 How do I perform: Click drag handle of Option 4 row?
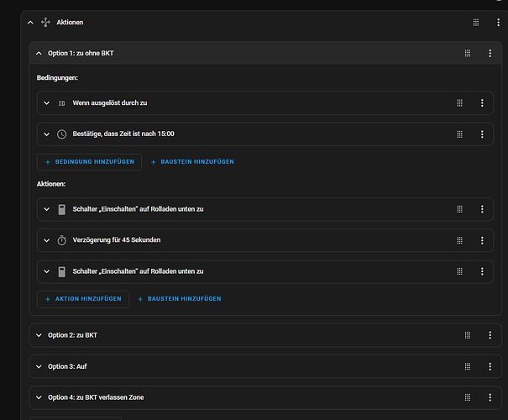(x=468, y=397)
